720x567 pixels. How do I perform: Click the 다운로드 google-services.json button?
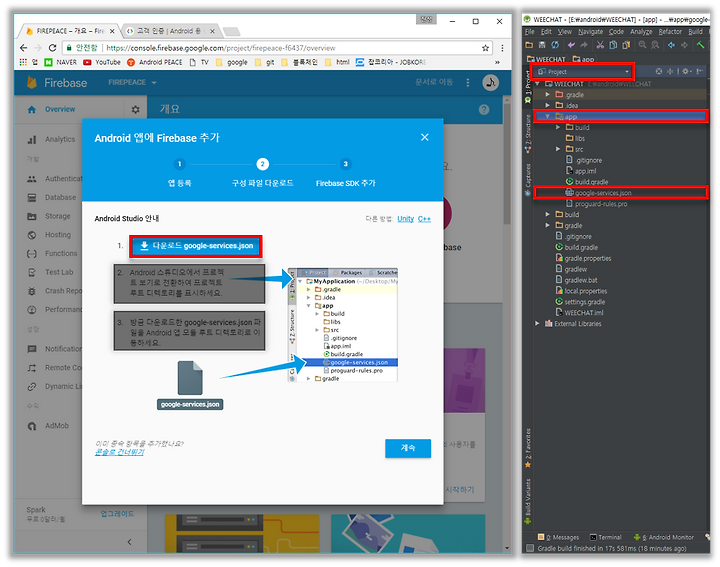[196, 247]
